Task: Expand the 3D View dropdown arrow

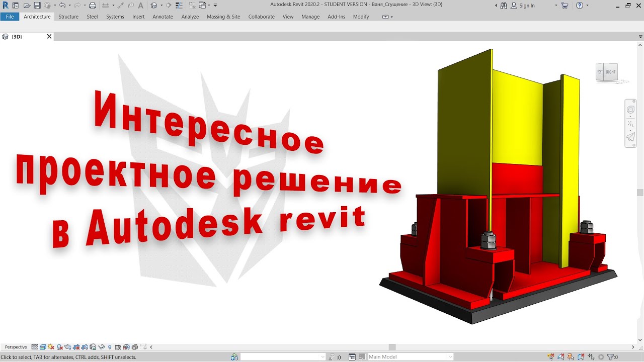Action: click(x=162, y=6)
